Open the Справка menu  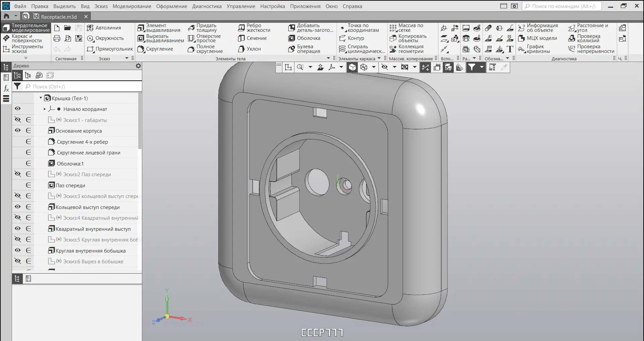[x=352, y=6]
